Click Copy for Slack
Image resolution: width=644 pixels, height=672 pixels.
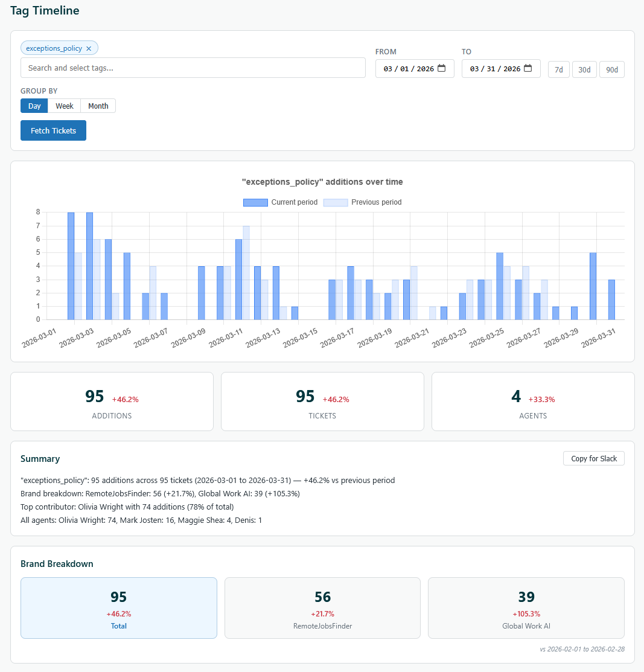click(x=593, y=458)
